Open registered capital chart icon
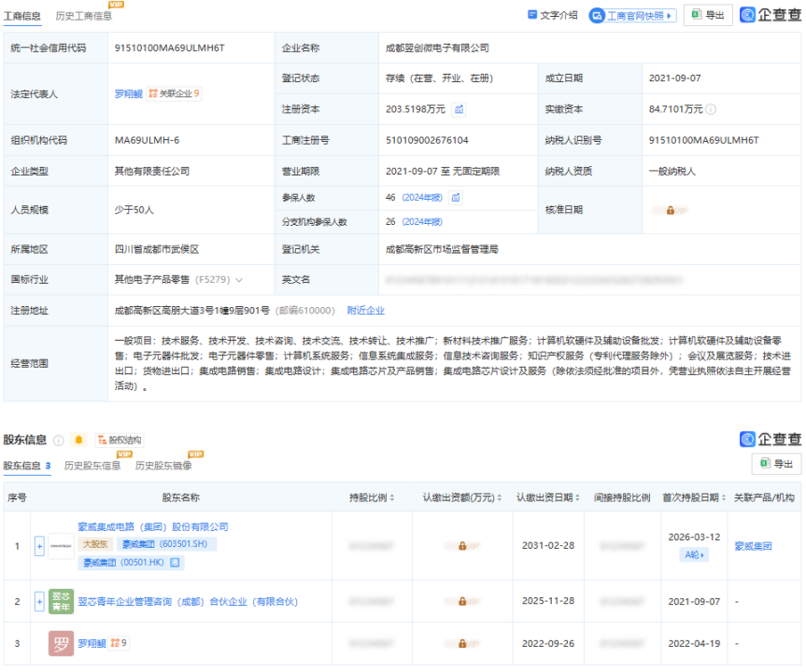806x672 pixels. [459, 109]
